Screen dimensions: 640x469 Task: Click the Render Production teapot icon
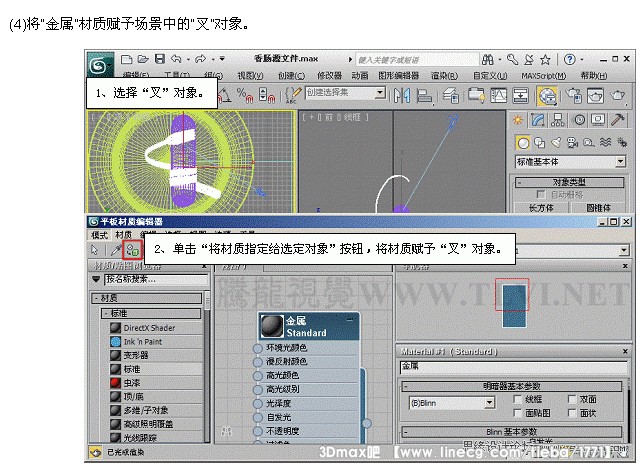618,96
